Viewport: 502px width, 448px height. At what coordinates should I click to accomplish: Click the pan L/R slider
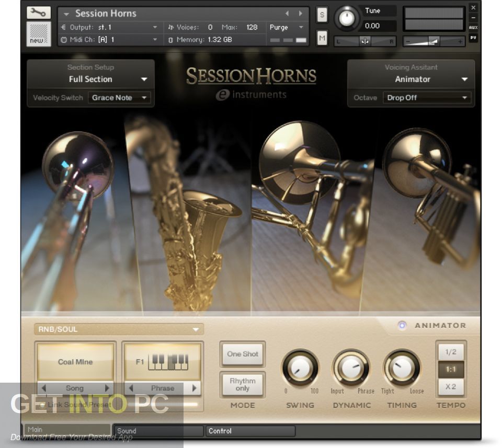(x=364, y=41)
